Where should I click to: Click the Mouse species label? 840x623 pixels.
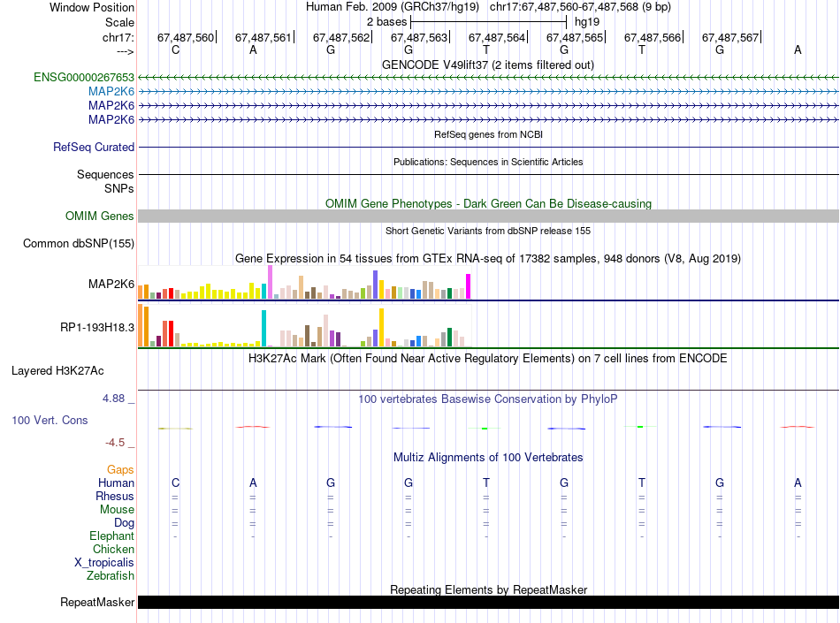tap(117, 510)
